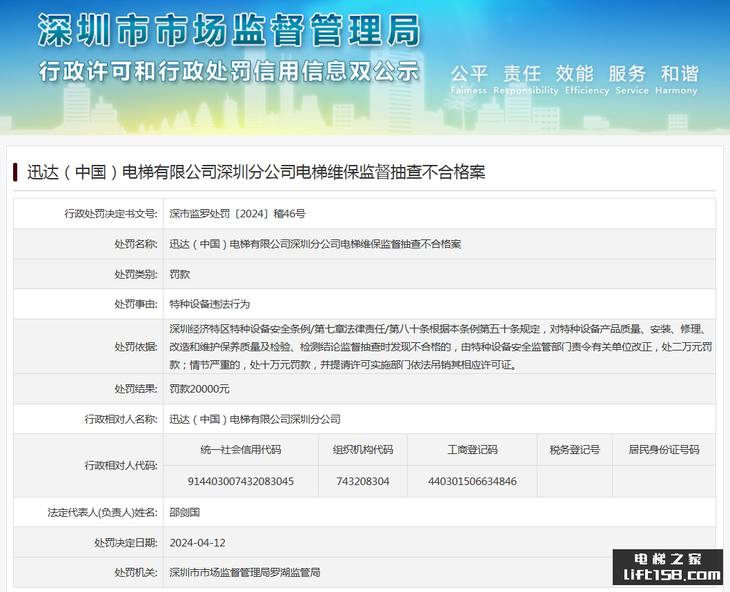Click the 法定代表人(负责人)姓名 label
The height and width of the screenshot is (592, 730).
102,512
